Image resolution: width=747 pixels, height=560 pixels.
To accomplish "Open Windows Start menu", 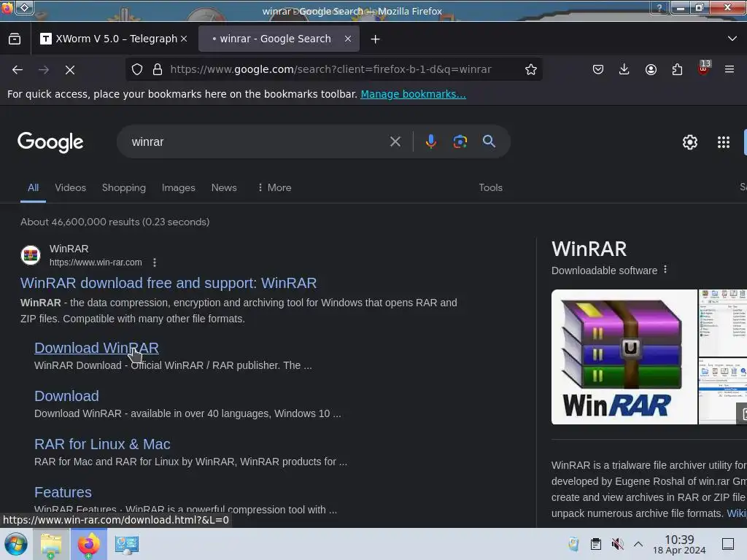I will click(16, 544).
